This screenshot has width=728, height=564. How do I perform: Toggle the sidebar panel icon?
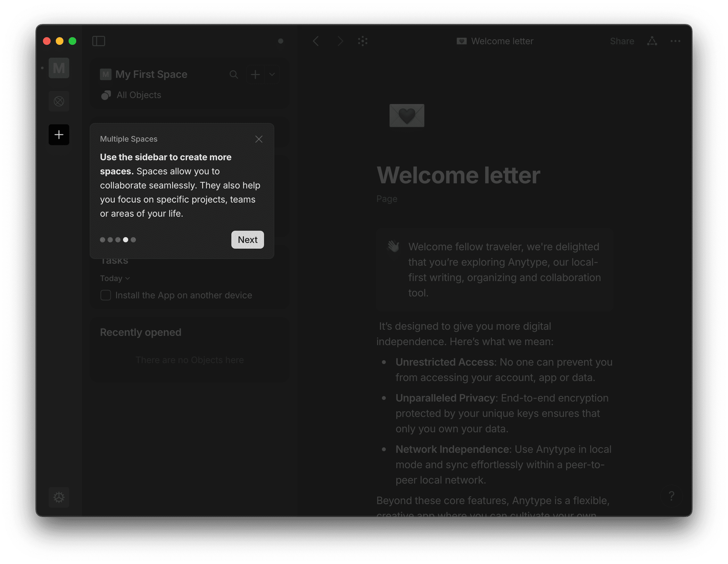(x=99, y=41)
